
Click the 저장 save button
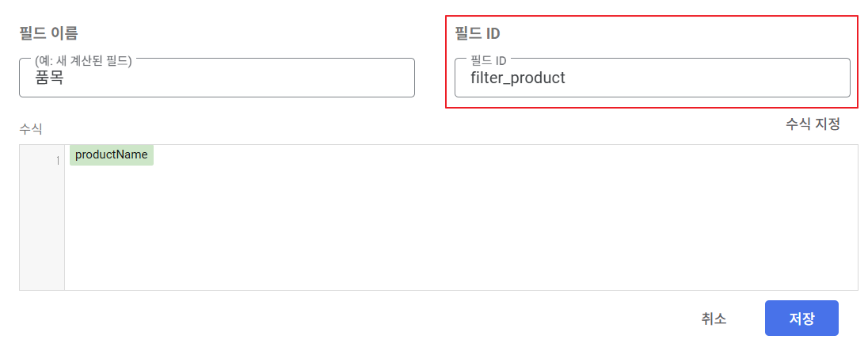click(x=801, y=318)
